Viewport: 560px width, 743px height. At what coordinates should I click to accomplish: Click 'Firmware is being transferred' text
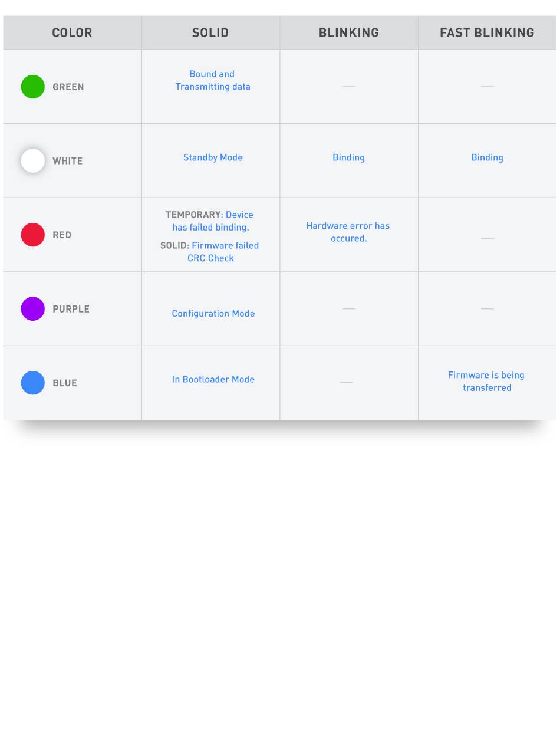pos(486,382)
